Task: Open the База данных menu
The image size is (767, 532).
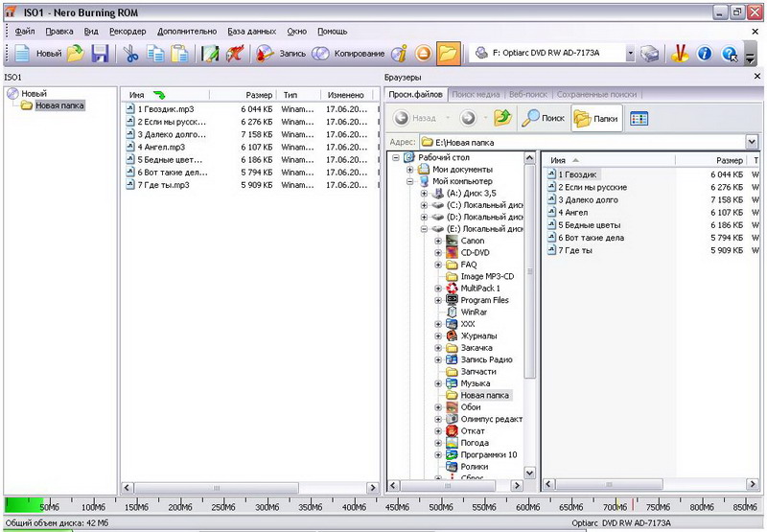Action: (251, 32)
